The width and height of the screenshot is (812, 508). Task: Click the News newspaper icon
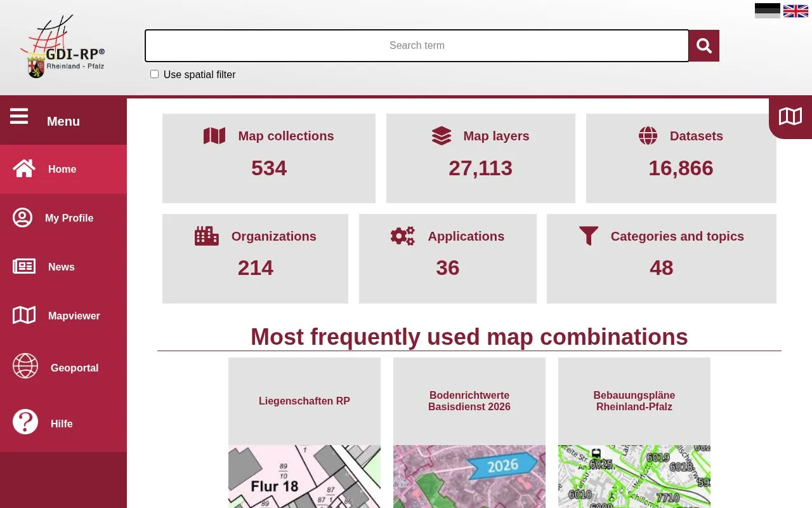[24, 267]
